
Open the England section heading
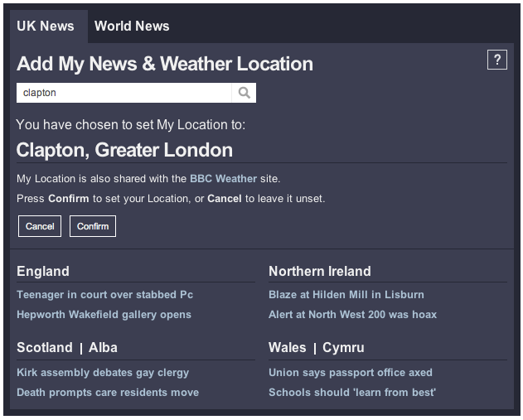[x=43, y=272]
